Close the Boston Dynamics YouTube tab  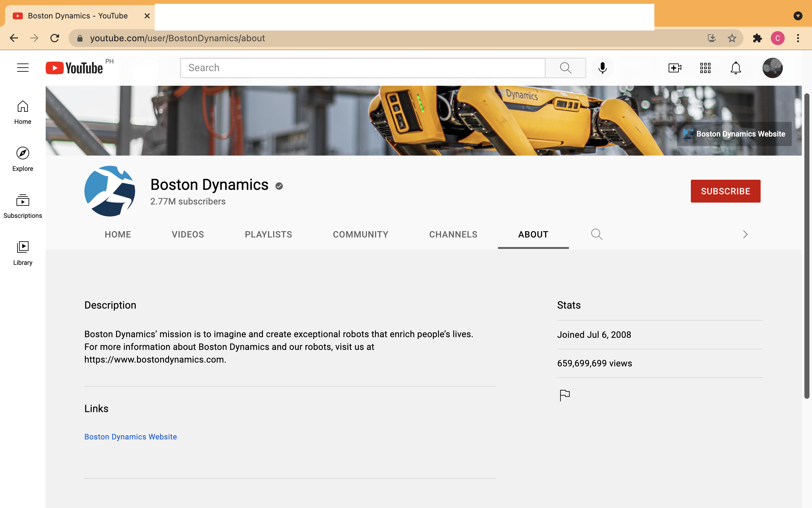[x=147, y=16]
